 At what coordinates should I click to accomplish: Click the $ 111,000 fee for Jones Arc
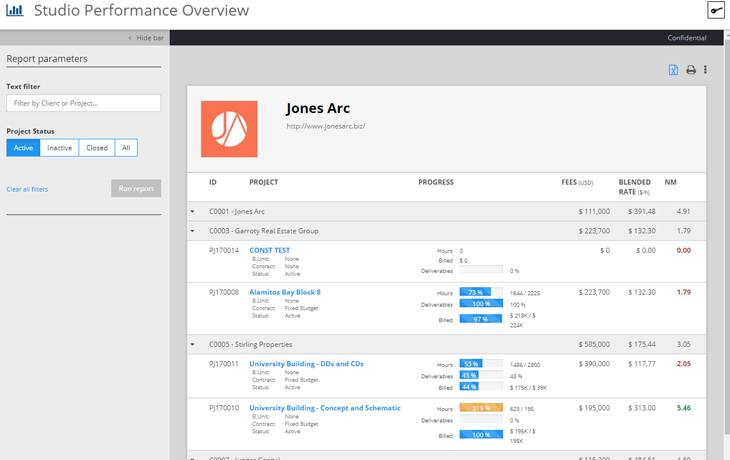594,211
